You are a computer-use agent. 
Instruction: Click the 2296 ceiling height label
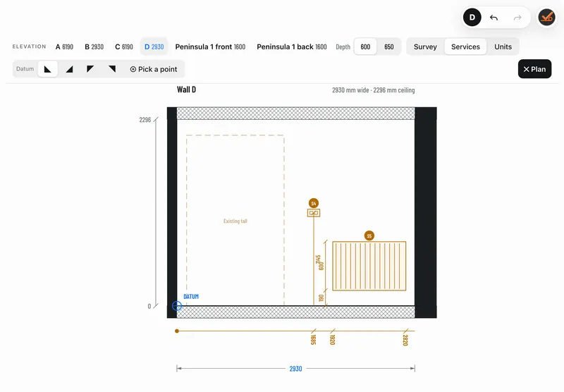[x=145, y=120]
